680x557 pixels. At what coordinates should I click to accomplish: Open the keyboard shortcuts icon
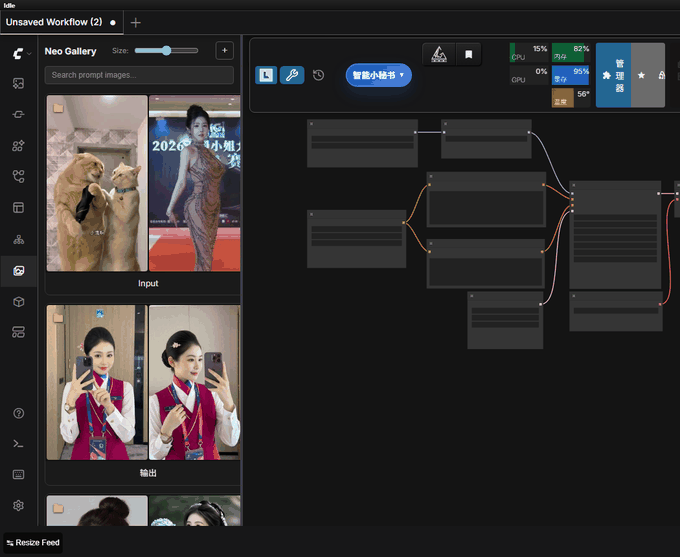[x=18, y=475]
